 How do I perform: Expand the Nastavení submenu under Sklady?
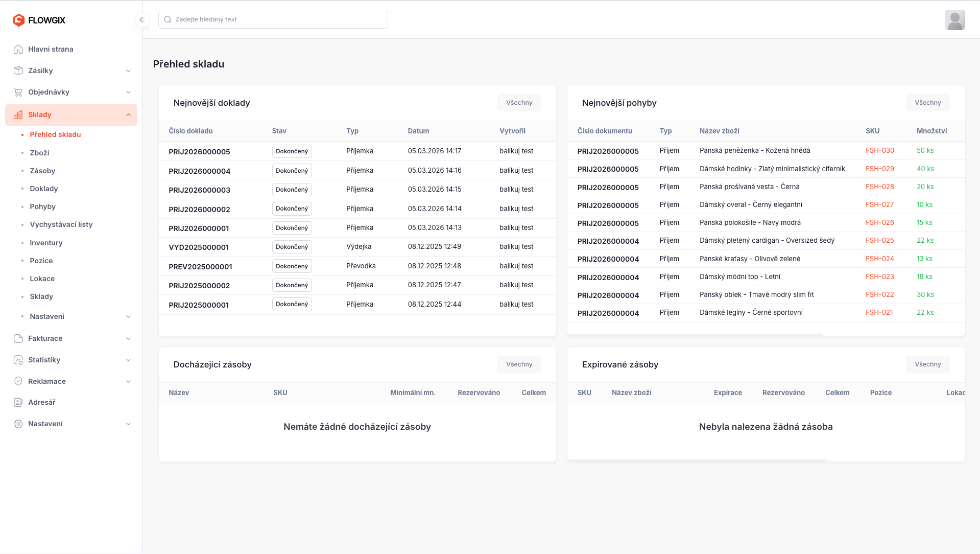[x=128, y=317]
